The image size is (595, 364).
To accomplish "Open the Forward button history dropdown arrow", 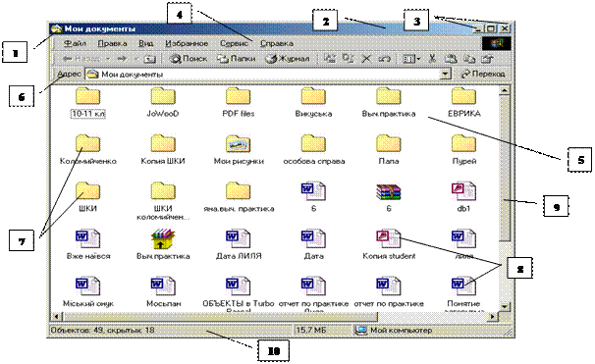I will click(x=135, y=59).
